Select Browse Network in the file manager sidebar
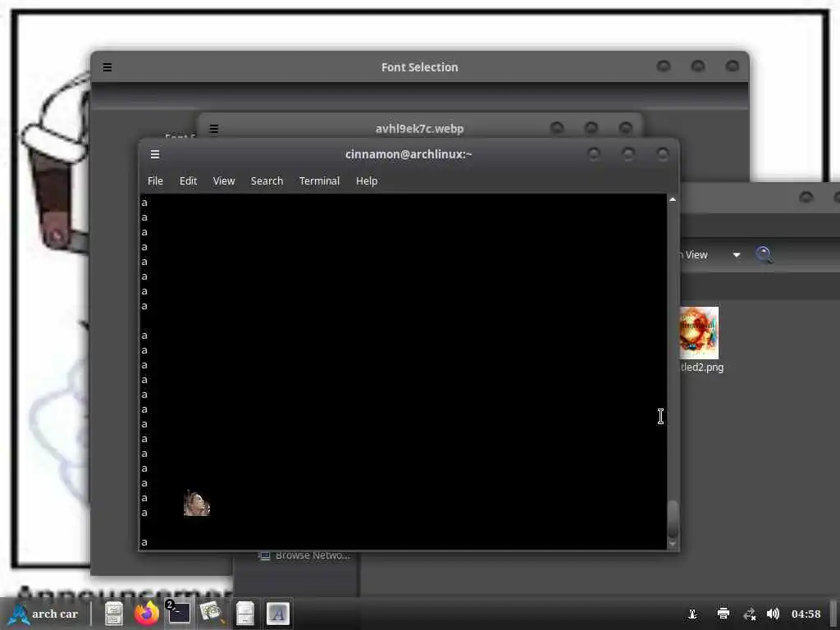 304,555
